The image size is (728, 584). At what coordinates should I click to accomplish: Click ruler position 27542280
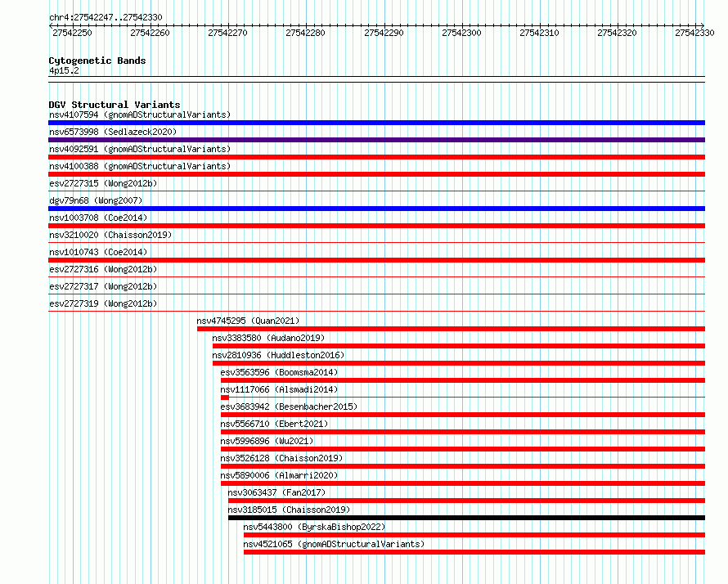click(x=305, y=33)
